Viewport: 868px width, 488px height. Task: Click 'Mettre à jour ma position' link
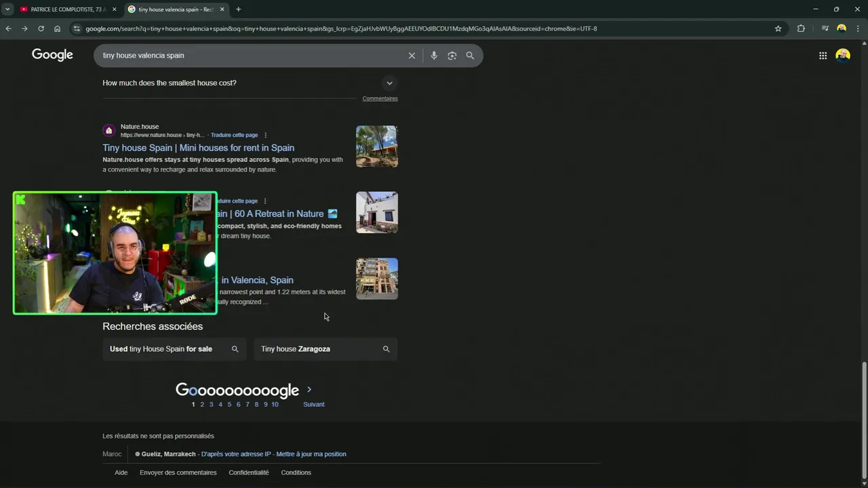pyautogui.click(x=311, y=454)
